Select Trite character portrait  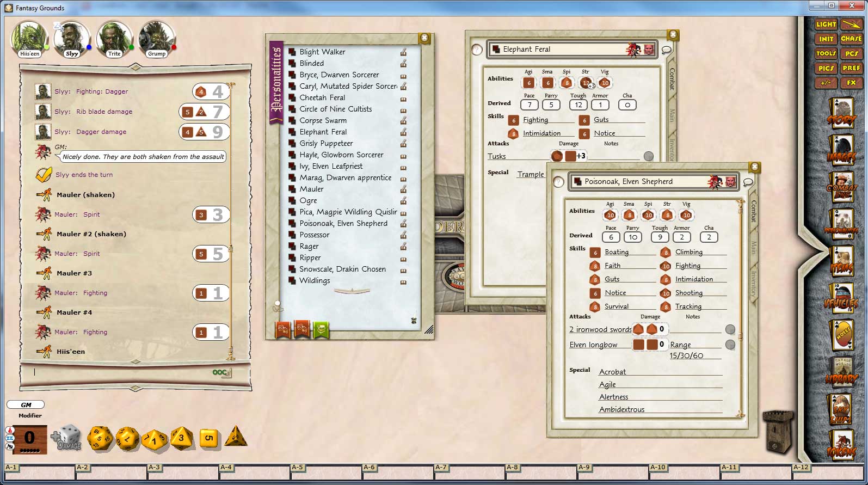(114, 38)
